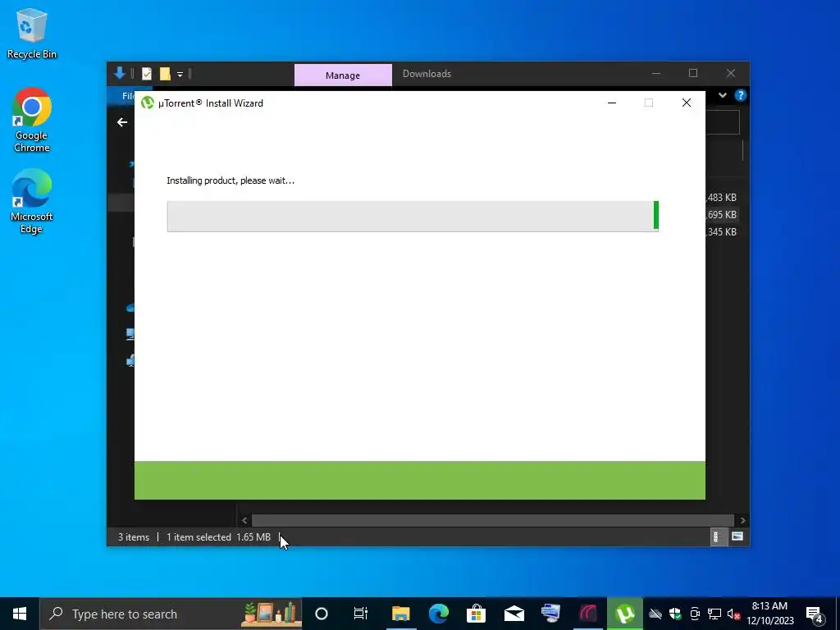This screenshot has width=840, height=630.
Task: Open the Windows Start menu
Action: click(x=20, y=614)
